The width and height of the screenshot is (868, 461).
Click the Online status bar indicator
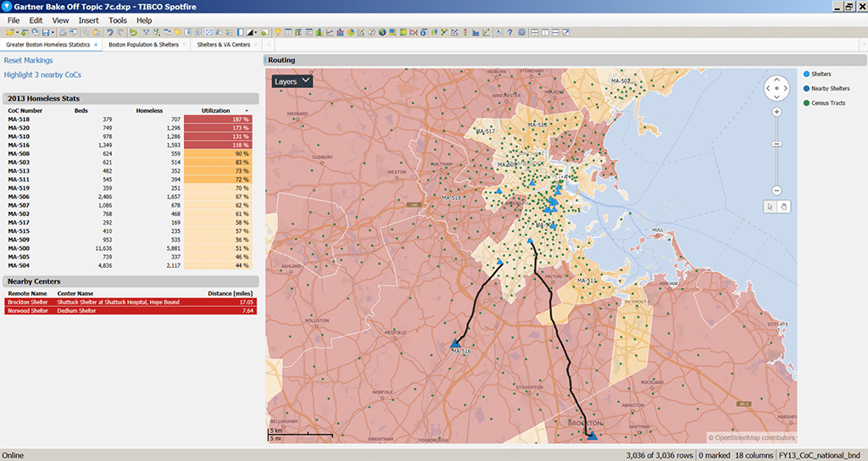(x=13, y=455)
